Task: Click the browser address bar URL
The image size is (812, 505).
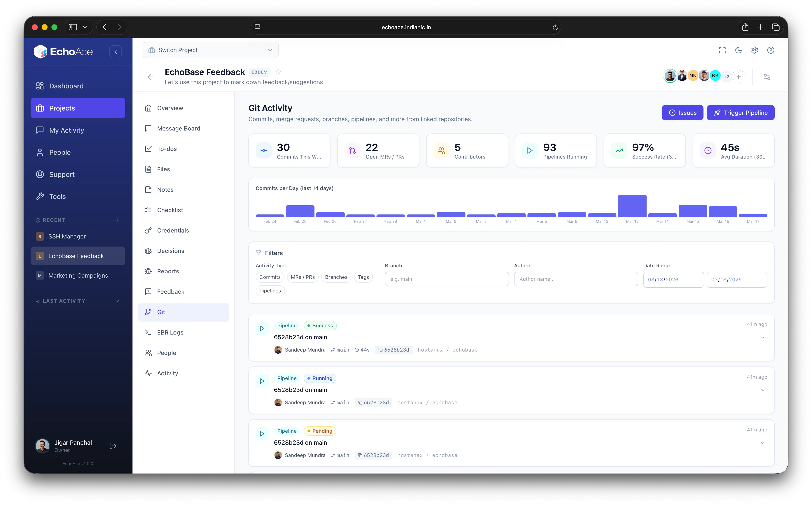Action: pos(406,27)
